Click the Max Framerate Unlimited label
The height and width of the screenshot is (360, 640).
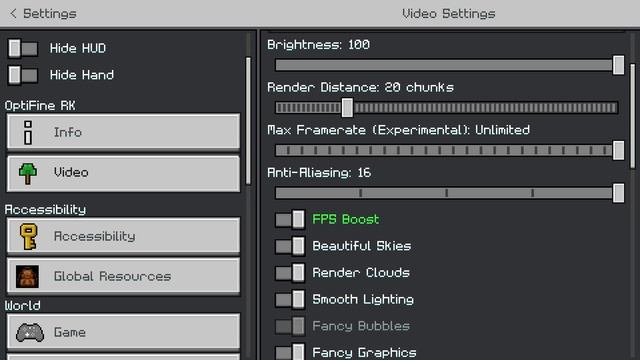(398, 130)
